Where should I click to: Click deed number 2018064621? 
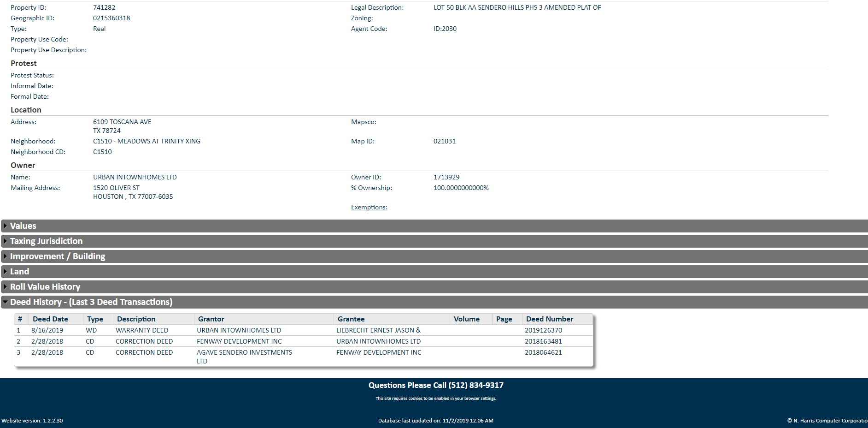point(543,352)
